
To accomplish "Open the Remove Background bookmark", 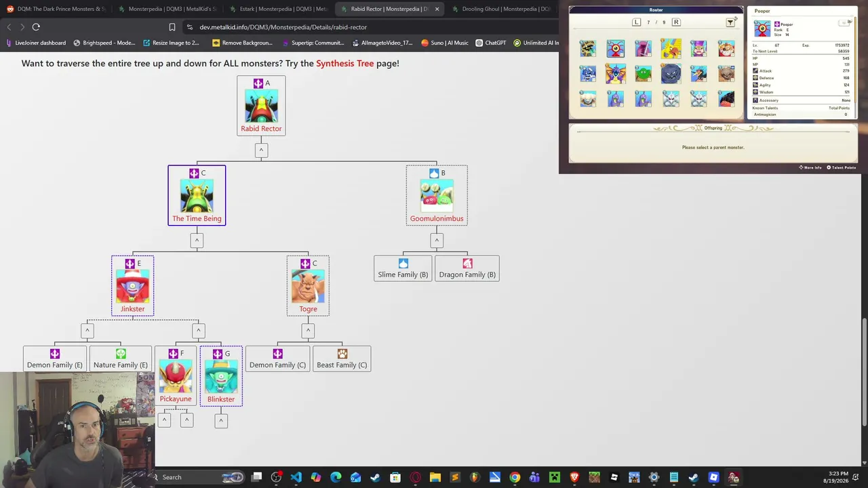I will click(x=242, y=43).
